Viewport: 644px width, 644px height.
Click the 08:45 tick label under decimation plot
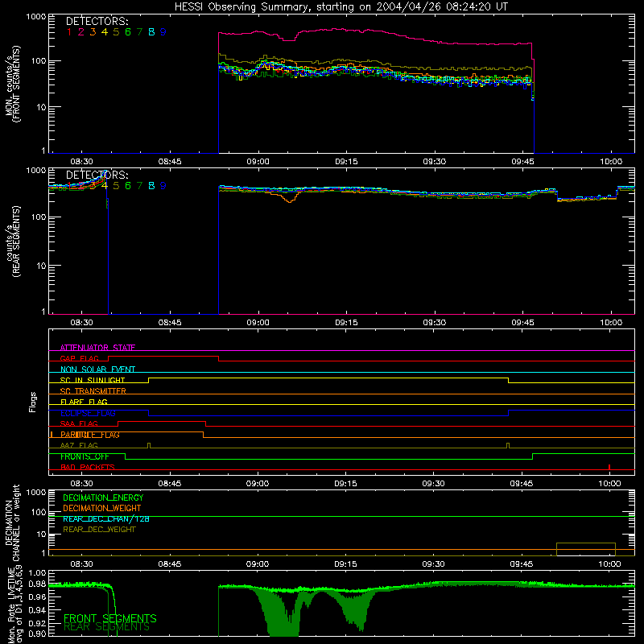pyautogui.click(x=170, y=564)
